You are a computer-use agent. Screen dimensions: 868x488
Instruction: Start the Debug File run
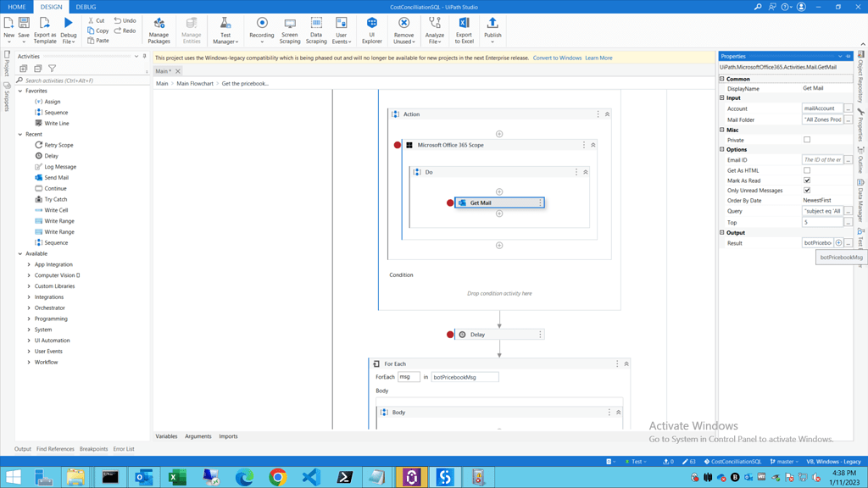click(x=69, y=27)
